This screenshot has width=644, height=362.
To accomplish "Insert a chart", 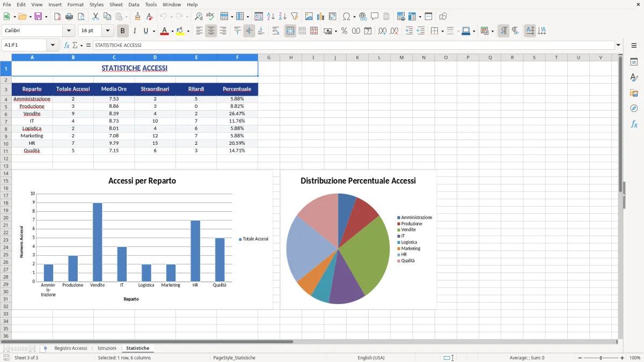I will (x=320, y=16).
